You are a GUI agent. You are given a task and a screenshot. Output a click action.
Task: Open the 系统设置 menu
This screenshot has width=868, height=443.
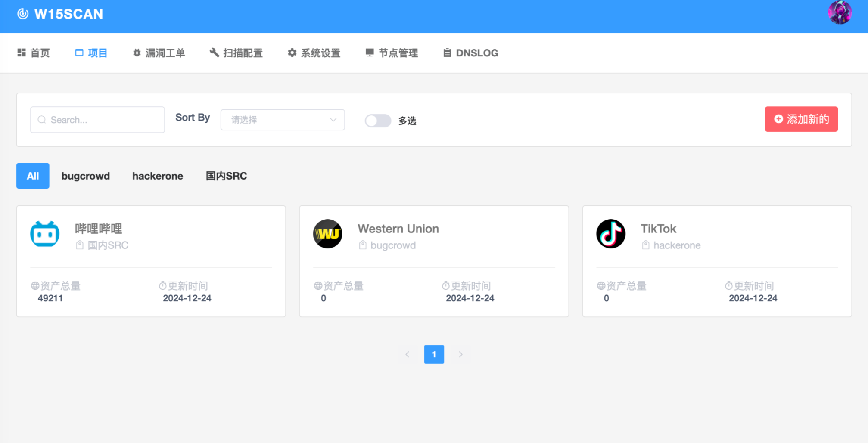tap(314, 53)
